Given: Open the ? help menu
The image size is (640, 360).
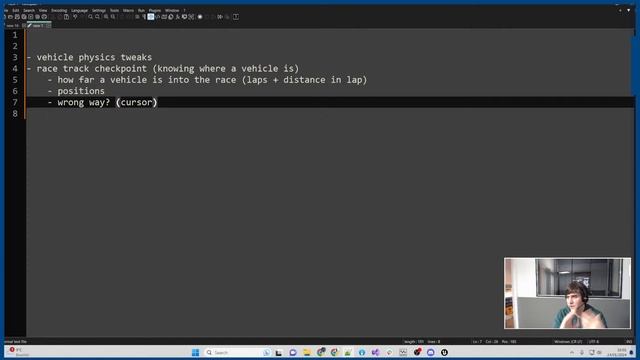Looking at the screenshot, I should pos(184,11).
